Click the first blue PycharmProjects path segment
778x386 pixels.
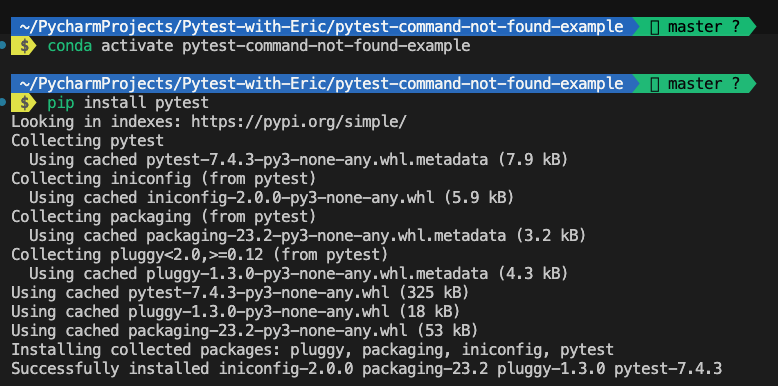click(x=321, y=27)
